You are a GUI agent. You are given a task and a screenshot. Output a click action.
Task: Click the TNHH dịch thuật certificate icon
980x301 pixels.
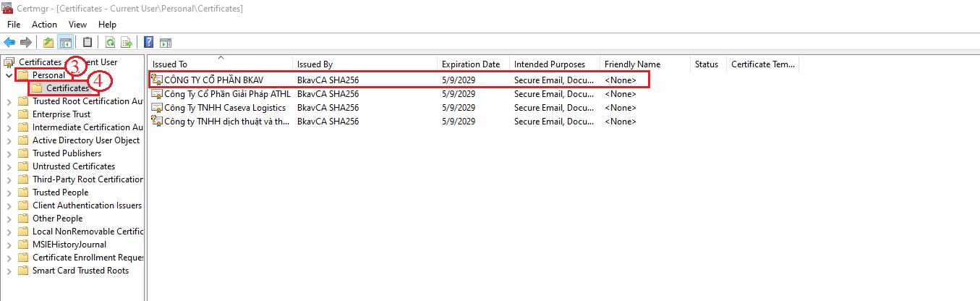coord(157,121)
